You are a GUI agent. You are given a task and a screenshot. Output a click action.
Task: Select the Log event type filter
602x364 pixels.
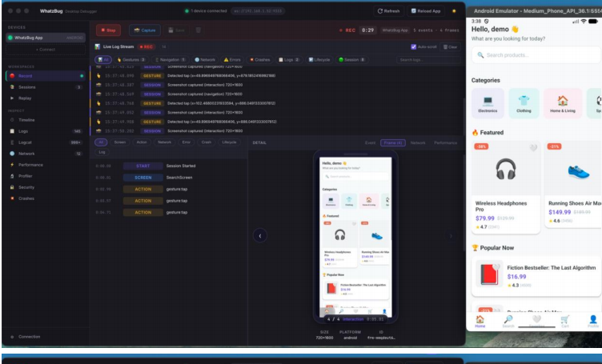coord(102,152)
